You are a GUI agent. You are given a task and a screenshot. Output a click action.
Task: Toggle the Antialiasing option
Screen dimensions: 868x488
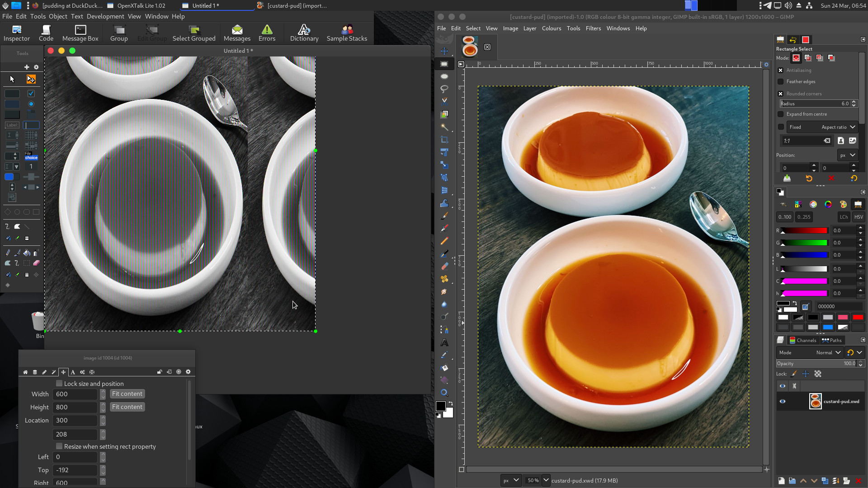click(780, 70)
